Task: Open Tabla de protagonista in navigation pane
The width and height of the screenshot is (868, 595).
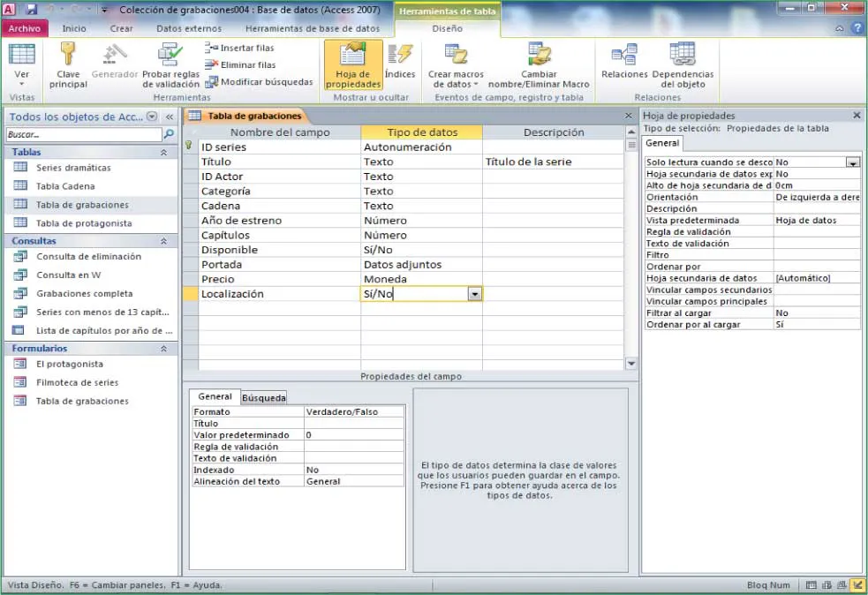Action: point(84,223)
